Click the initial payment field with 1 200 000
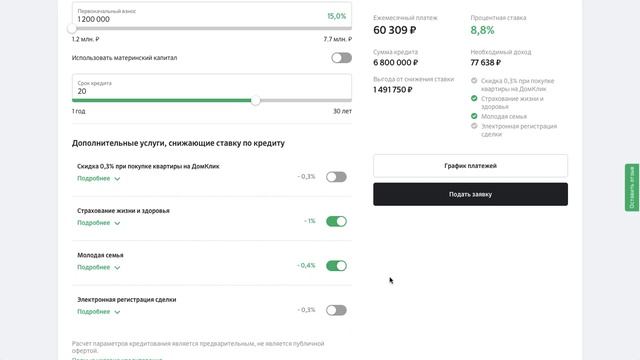This screenshot has height=360, width=640. [212, 15]
